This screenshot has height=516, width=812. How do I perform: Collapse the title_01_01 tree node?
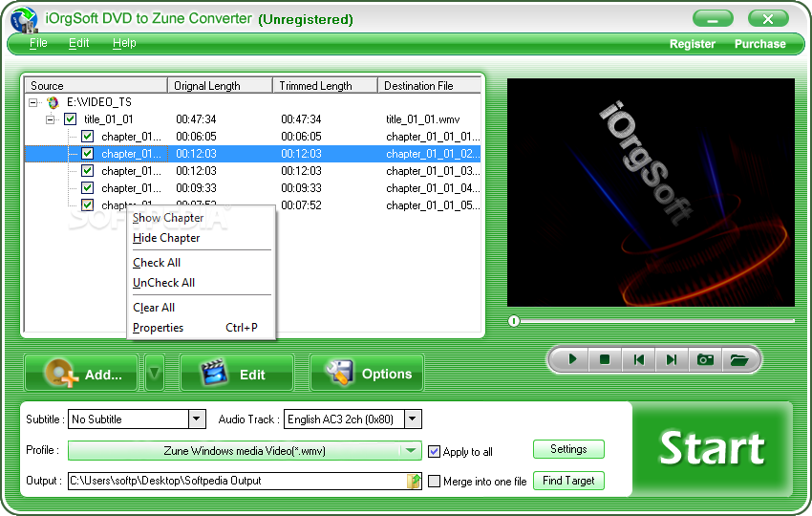pyautogui.click(x=51, y=119)
